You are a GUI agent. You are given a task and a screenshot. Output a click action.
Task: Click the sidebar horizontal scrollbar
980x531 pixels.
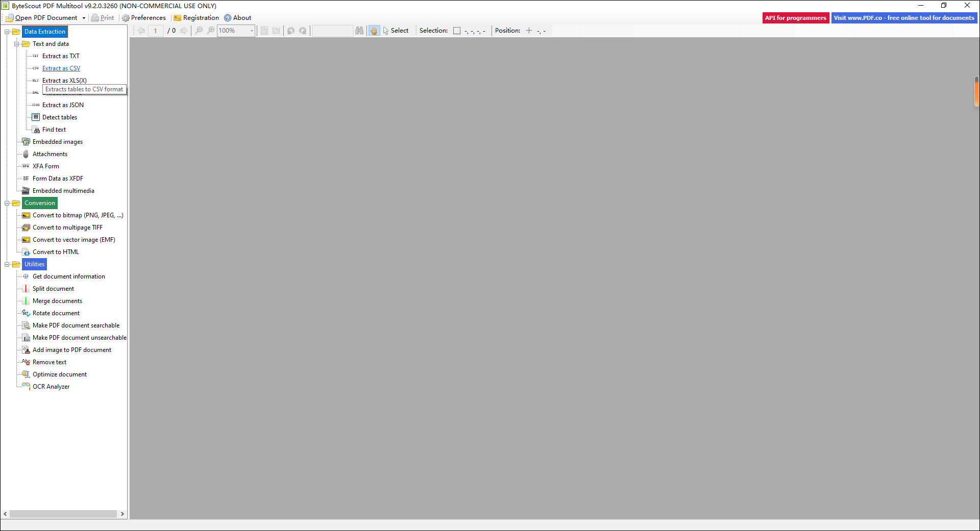coord(63,514)
